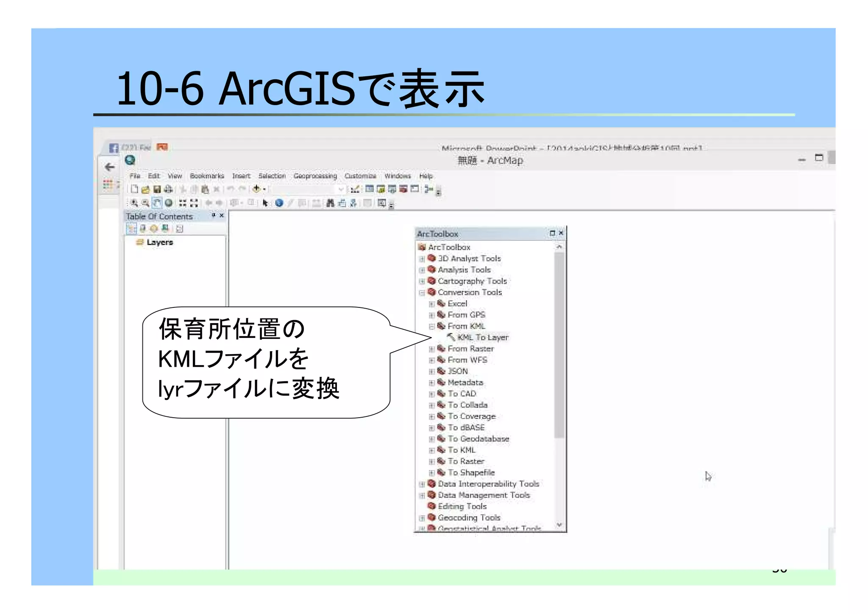Open the Bookmarks menu
The image size is (868, 614).
coord(207,176)
